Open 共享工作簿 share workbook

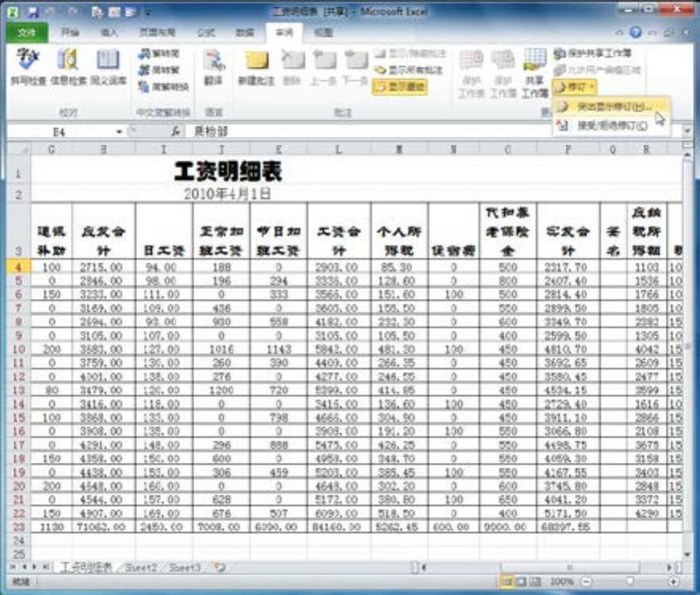[x=534, y=72]
